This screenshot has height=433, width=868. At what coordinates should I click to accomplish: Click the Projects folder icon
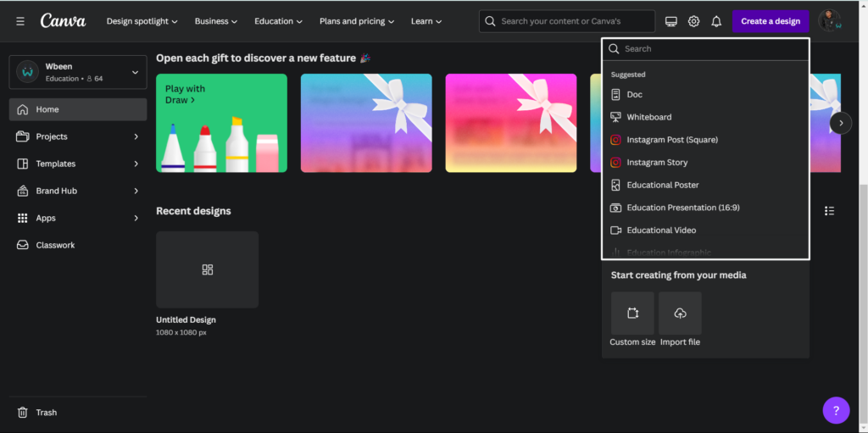23,136
